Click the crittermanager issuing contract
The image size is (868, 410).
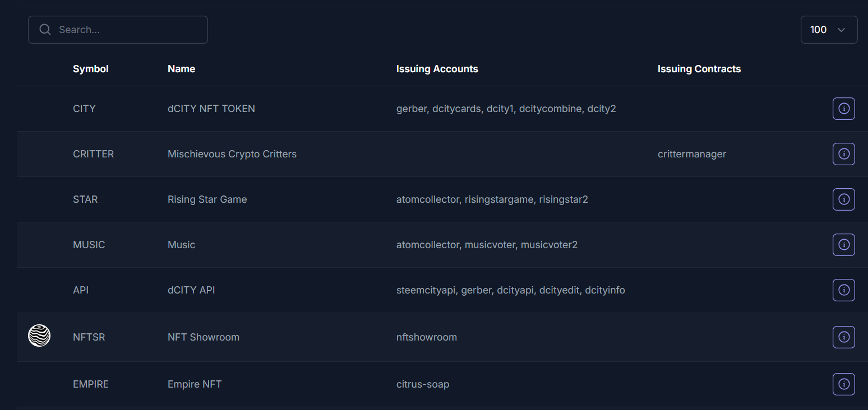point(691,154)
